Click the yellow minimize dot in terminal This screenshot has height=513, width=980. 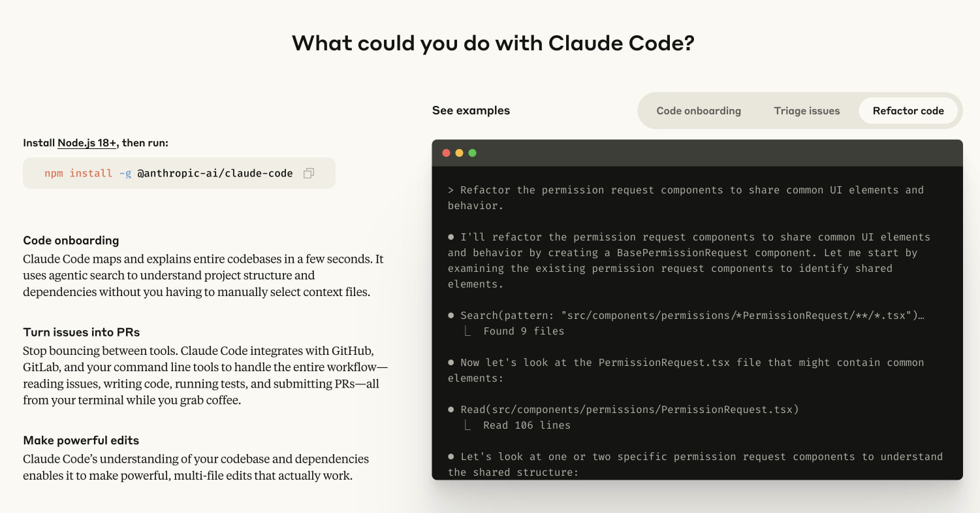pos(459,153)
